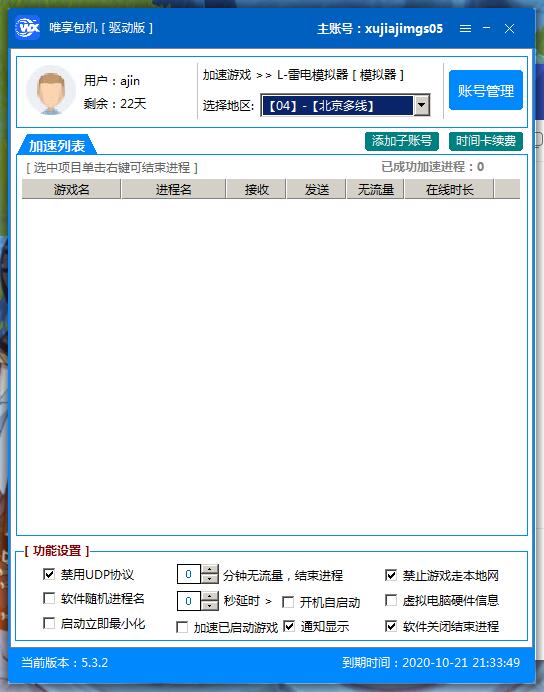
Task: Click 加速游戏 >> L-雷电模拟器 text
Action: pyautogui.click(x=303, y=75)
